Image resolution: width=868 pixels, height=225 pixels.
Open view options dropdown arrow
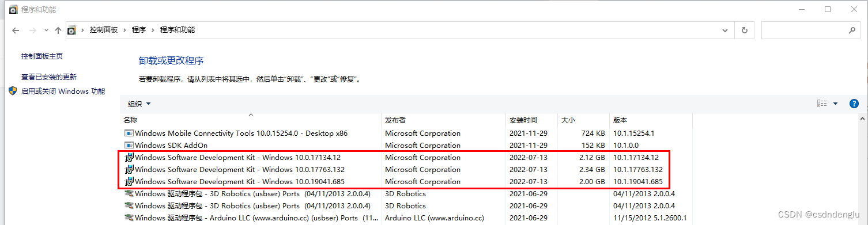[x=836, y=104]
